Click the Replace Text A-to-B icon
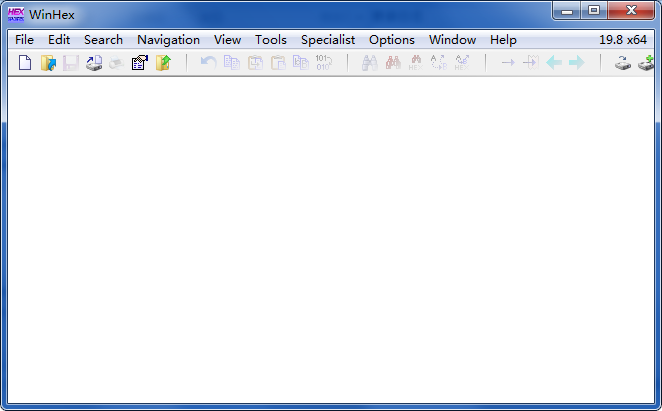This screenshot has width=662, height=411. click(439, 63)
